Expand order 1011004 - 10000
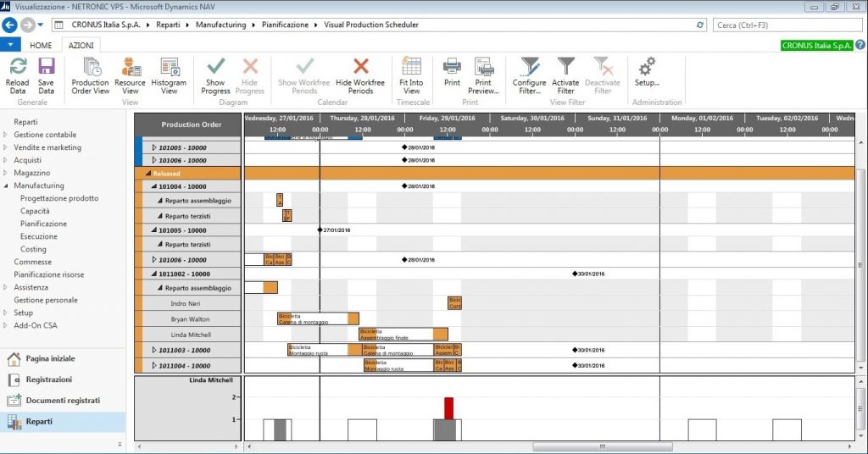The width and height of the screenshot is (868, 454). 154,366
